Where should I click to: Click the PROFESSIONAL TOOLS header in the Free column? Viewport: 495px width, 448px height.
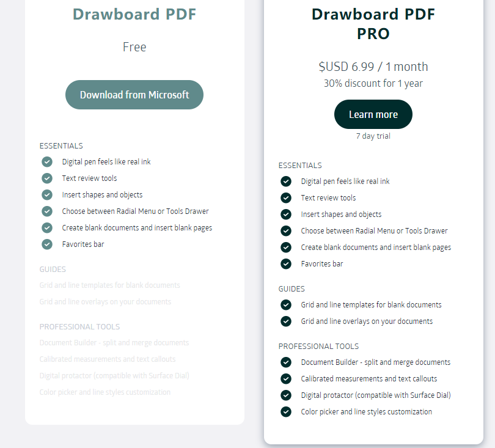(x=79, y=326)
